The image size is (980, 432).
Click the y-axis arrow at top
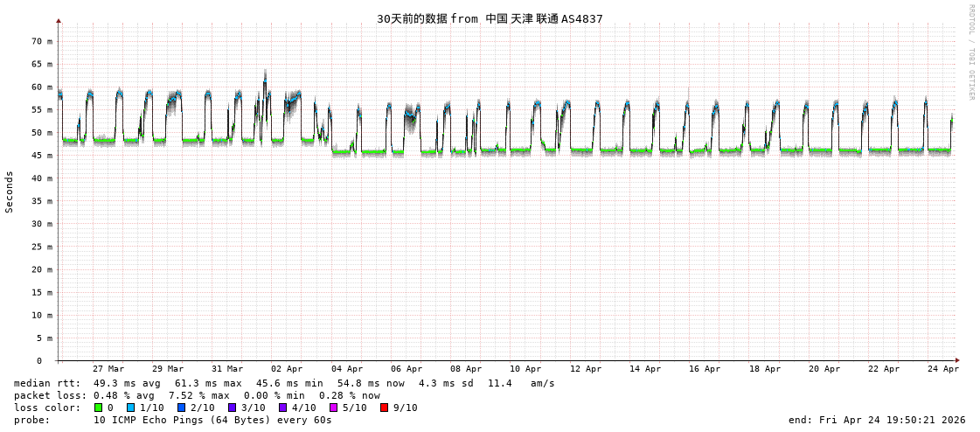59,20
